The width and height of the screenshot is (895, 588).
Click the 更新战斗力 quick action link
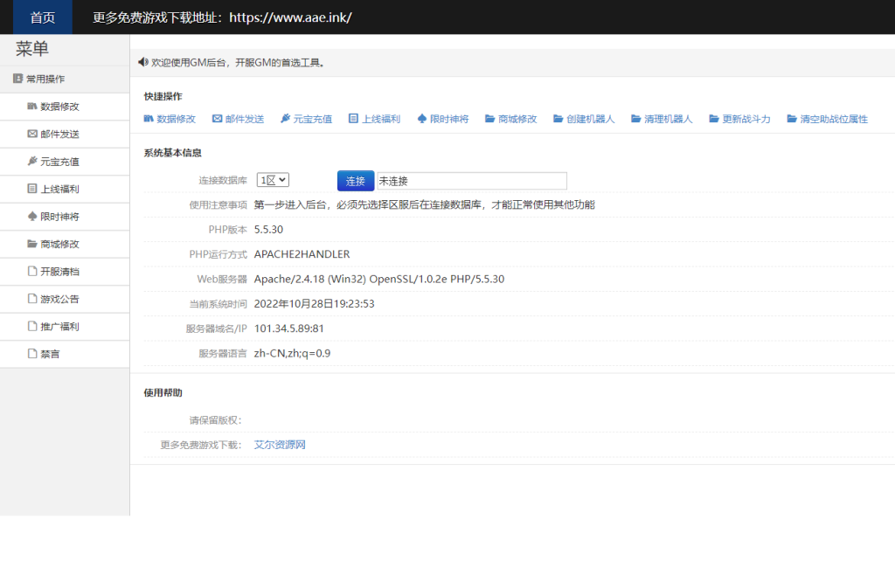pos(746,119)
